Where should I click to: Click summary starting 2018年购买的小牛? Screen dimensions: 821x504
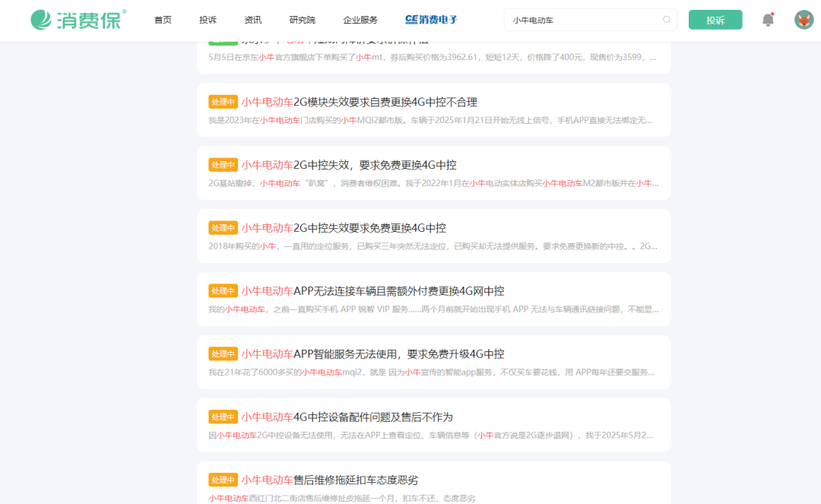(433, 246)
